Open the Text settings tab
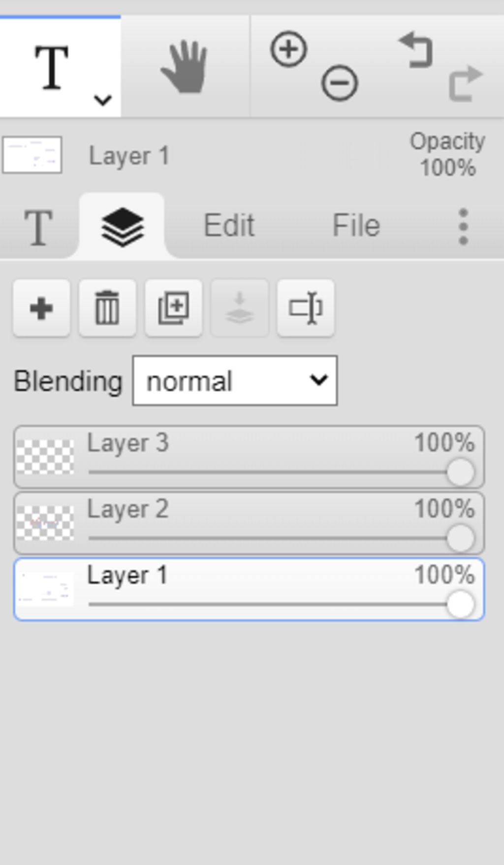This screenshot has width=504, height=865. (38, 227)
